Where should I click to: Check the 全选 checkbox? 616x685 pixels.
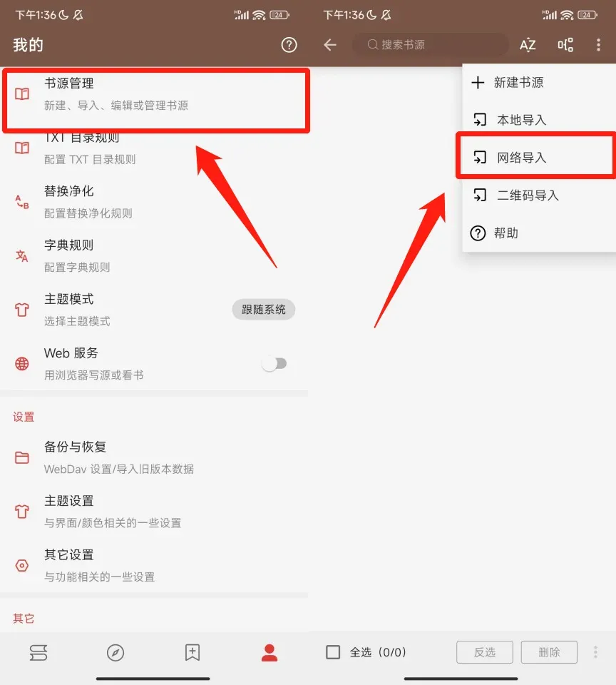pos(333,652)
